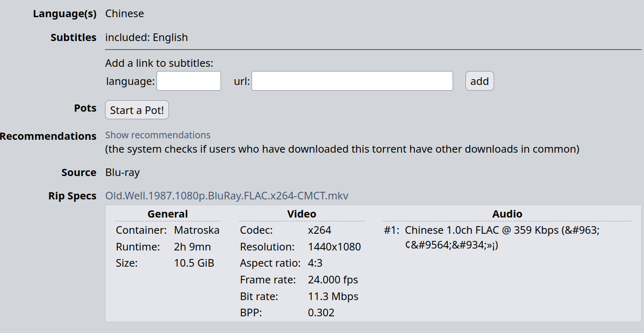Click the Chinese 1.0ch FLAC audio track text
Viewport: 644px width, 333px height.
[x=502, y=238]
